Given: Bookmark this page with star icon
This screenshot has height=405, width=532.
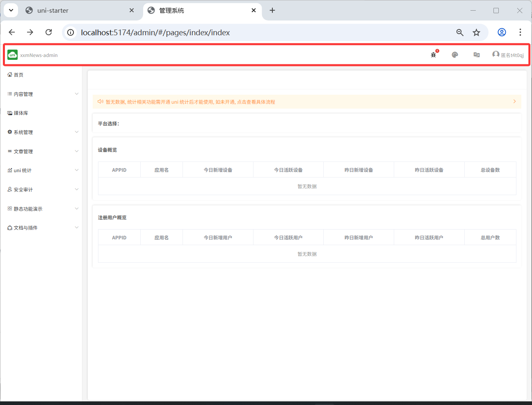Looking at the screenshot, I should coord(476,32).
